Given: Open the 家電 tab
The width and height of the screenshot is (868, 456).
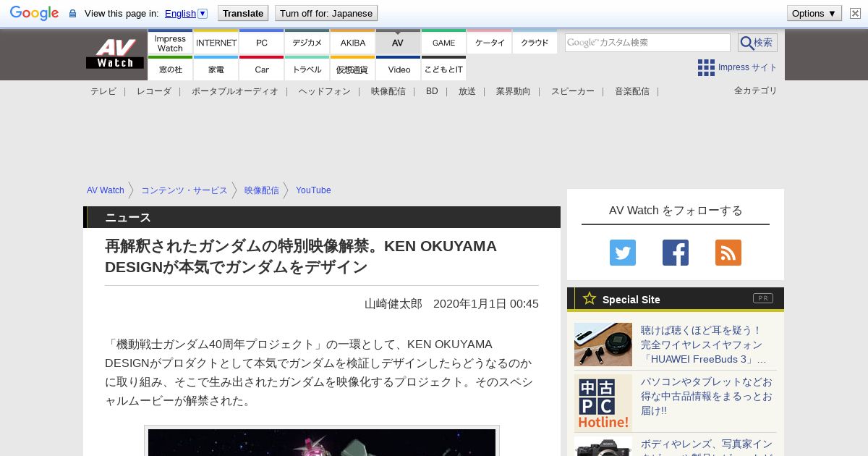Looking at the screenshot, I should 216,69.
